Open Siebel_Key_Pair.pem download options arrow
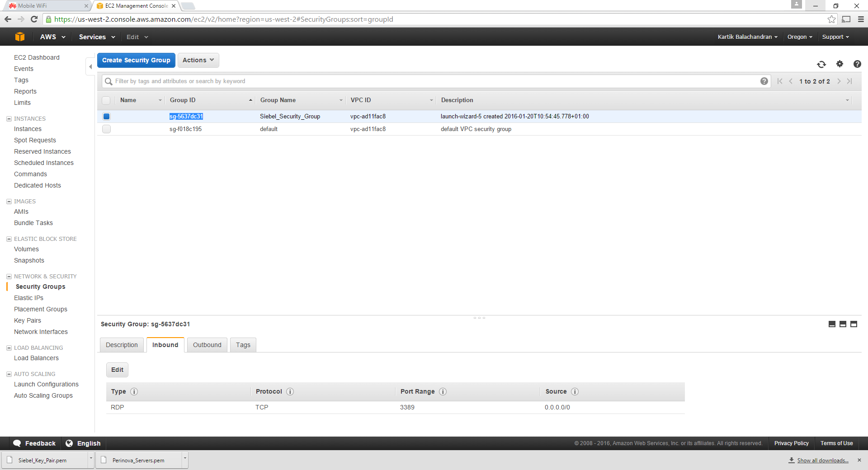The image size is (868, 470). [x=91, y=459]
